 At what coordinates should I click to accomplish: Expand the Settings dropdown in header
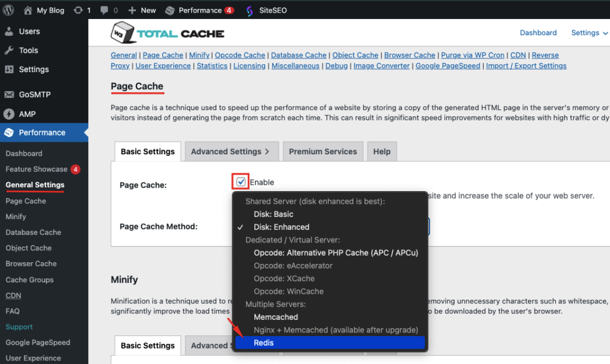[589, 33]
